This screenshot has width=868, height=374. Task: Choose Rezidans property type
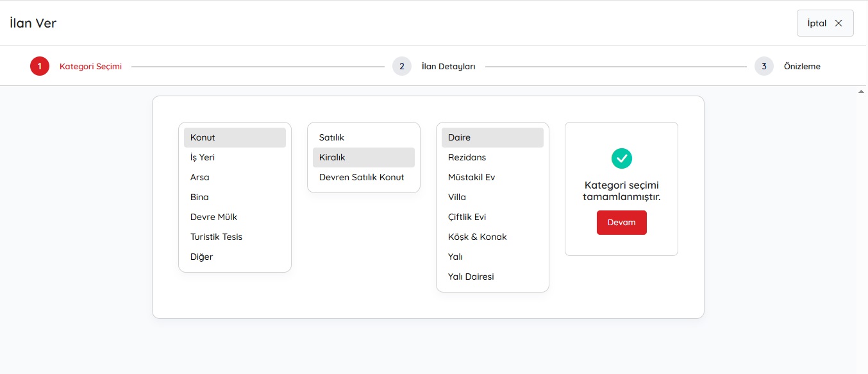coord(467,157)
